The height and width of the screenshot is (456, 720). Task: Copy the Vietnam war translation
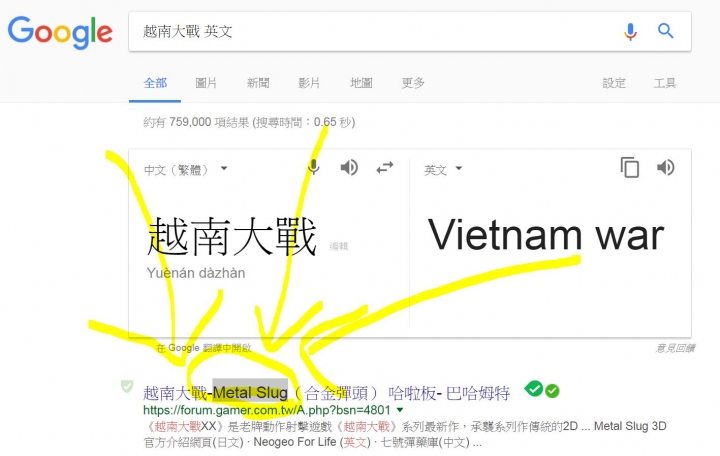click(630, 167)
